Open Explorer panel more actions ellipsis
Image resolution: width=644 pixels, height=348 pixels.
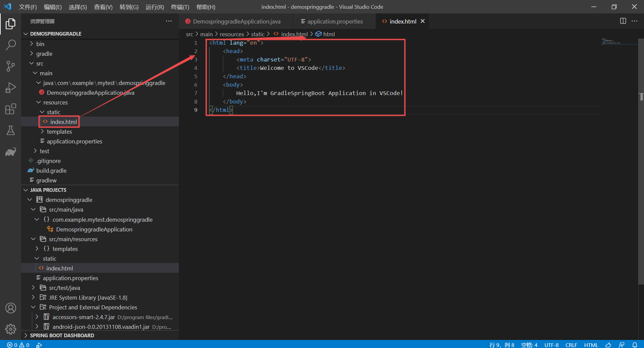pos(169,21)
